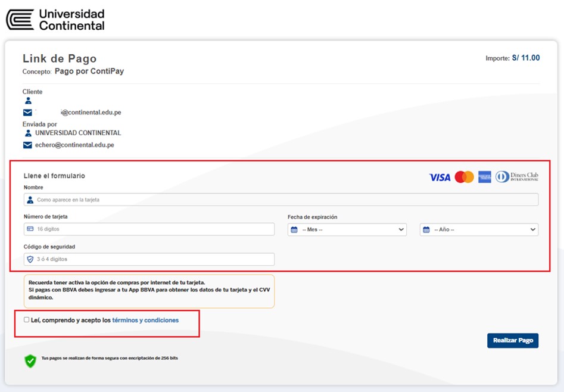This screenshot has width=564, height=392.
Task: Open the Año expiration dropdown
Action: pyautogui.click(x=479, y=229)
